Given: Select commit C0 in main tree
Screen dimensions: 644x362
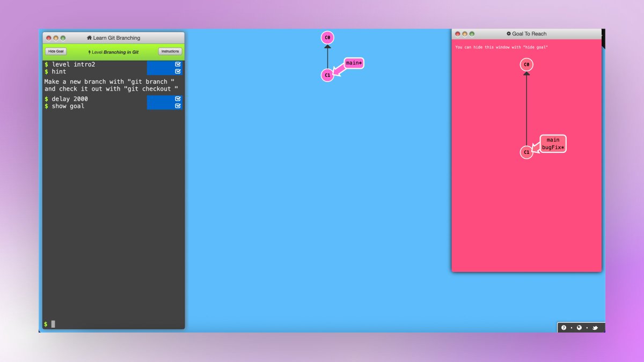Looking at the screenshot, I should click(x=327, y=38).
